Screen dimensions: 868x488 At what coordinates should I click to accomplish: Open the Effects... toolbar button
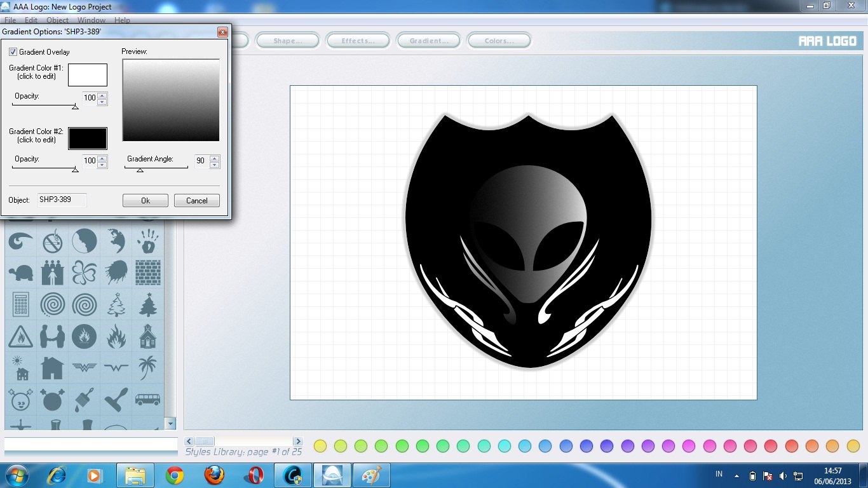[358, 41]
